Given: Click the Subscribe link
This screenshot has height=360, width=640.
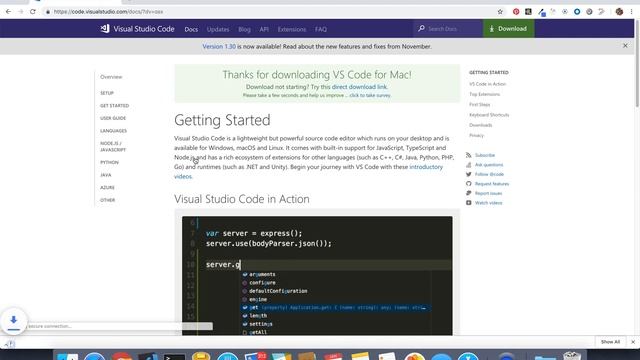Looking at the screenshot, I should pos(485,155).
